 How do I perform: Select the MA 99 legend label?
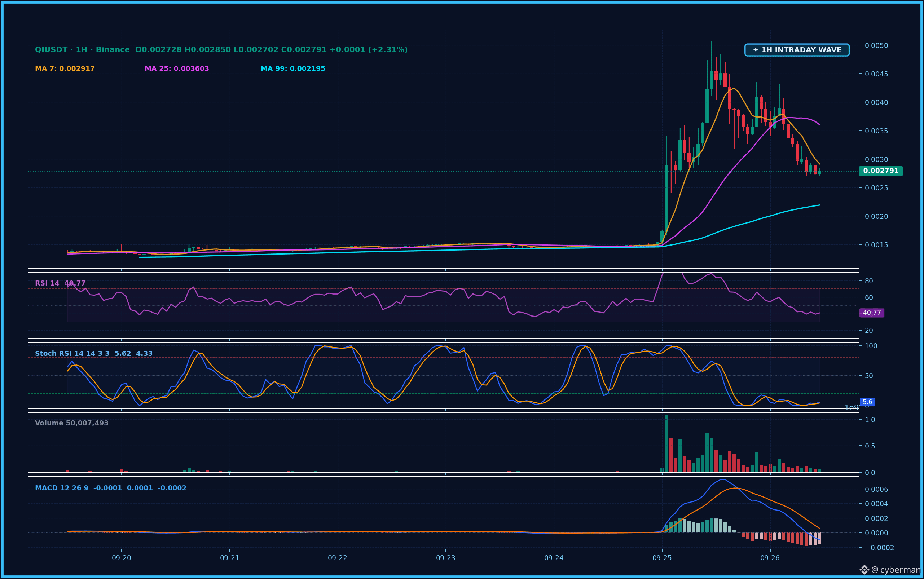(x=293, y=68)
